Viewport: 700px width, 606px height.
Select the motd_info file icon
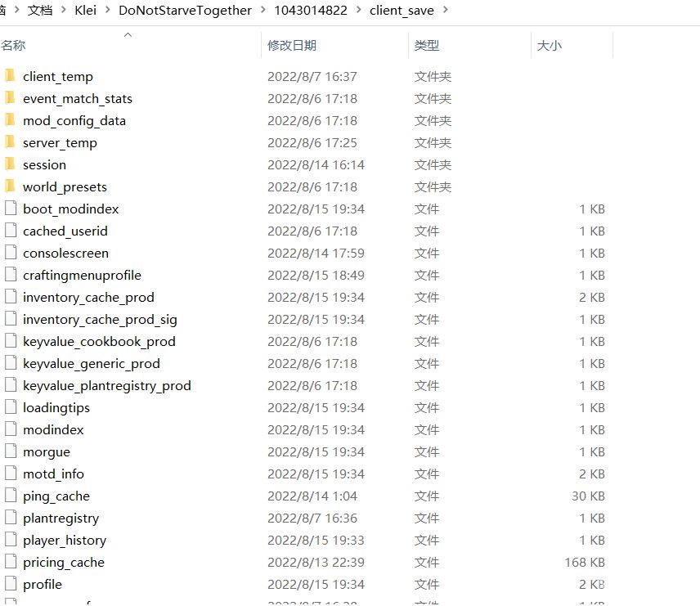pyautogui.click(x=11, y=474)
